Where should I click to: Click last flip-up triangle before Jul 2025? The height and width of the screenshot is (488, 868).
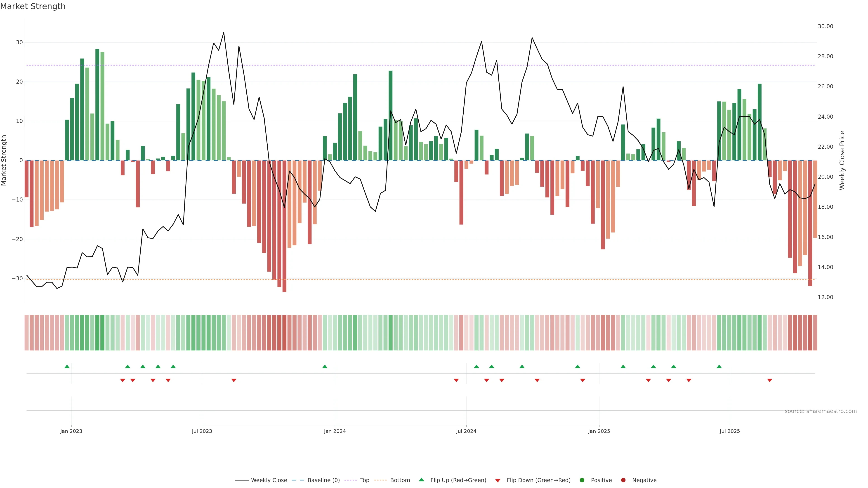[x=719, y=366]
